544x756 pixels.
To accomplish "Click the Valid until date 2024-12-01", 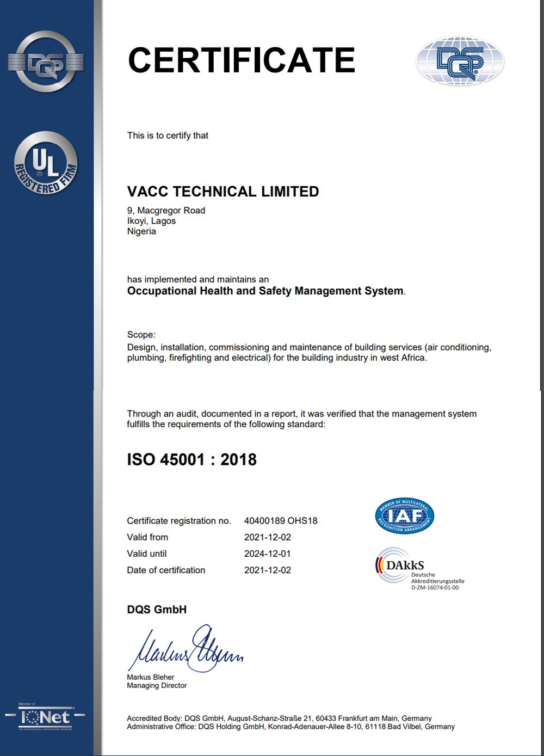I will click(x=268, y=554).
